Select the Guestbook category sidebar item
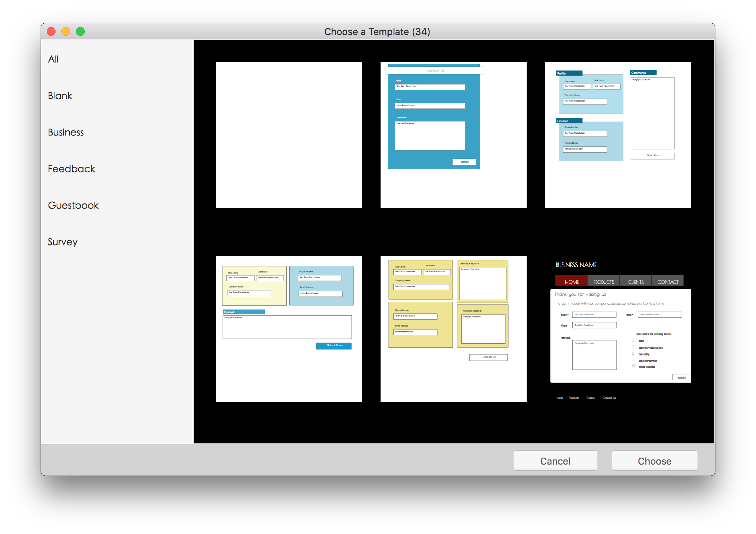Viewport: 756px width, 534px height. pos(73,205)
